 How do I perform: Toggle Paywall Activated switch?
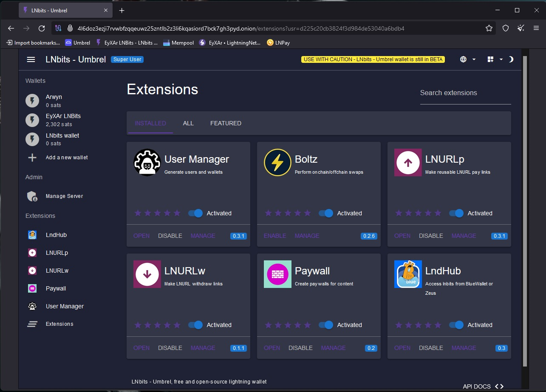click(326, 325)
